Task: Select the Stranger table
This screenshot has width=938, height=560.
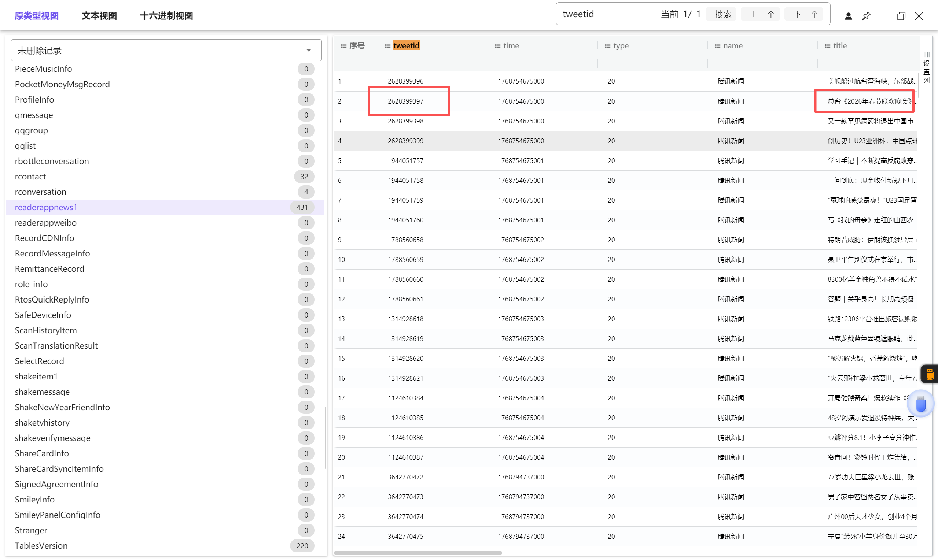Action: pos(165,530)
